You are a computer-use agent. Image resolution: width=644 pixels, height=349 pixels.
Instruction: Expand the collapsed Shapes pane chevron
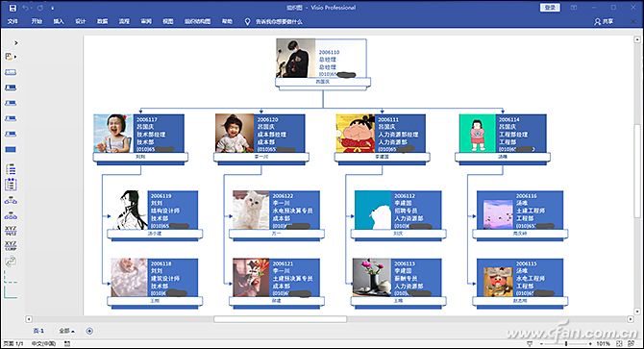coord(16,42)
